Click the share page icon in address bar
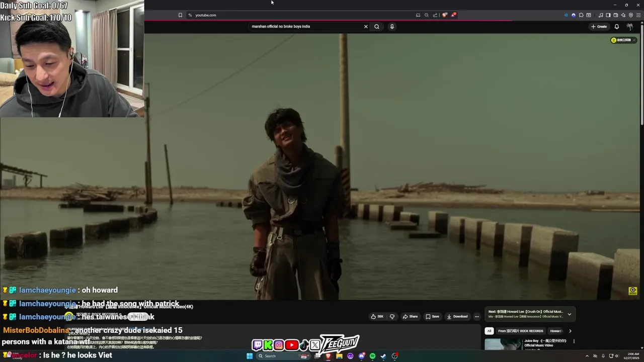Viewport: 644px width, 362px height. pos(435,15)
